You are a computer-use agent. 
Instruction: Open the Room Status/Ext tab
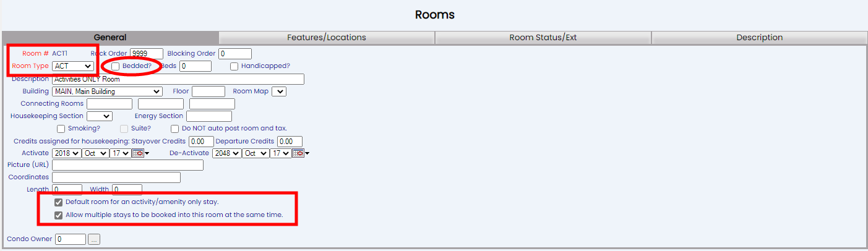pos(543,38)
